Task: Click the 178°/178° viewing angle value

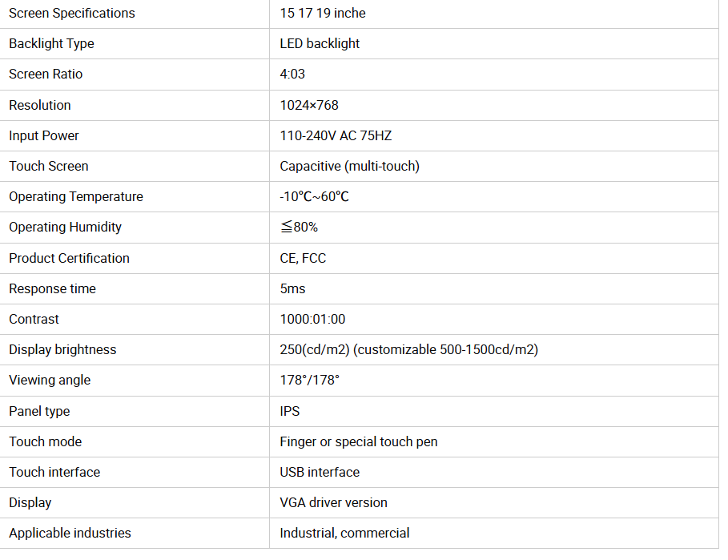Action: click(x=309, y=380)
